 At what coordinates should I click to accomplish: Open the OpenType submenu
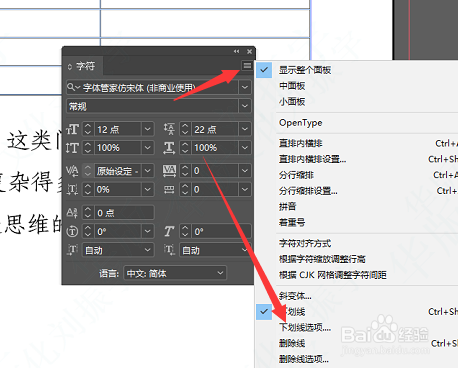(x=301, y=123)
